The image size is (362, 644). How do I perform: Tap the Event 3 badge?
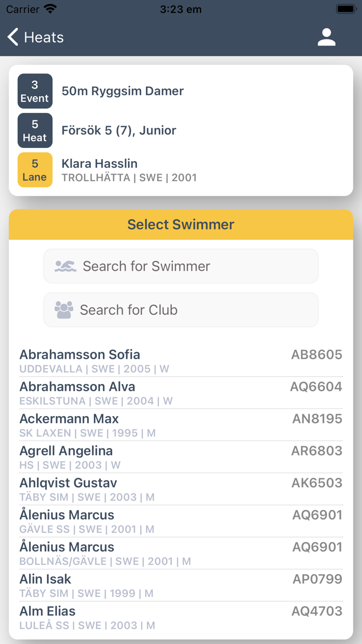[35, 91]
